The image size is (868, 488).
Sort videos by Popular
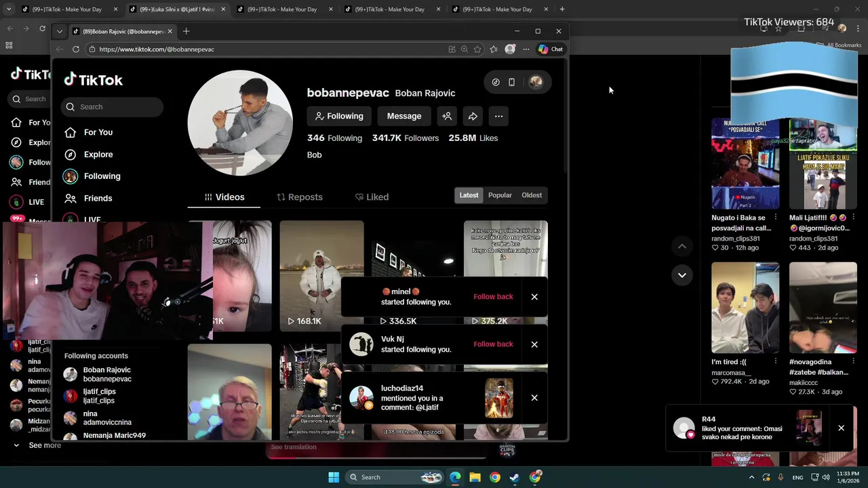click(500, 195)
